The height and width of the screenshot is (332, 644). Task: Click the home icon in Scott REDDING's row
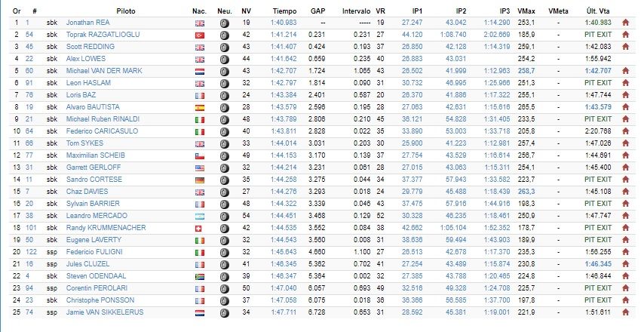tap(625, 47)
